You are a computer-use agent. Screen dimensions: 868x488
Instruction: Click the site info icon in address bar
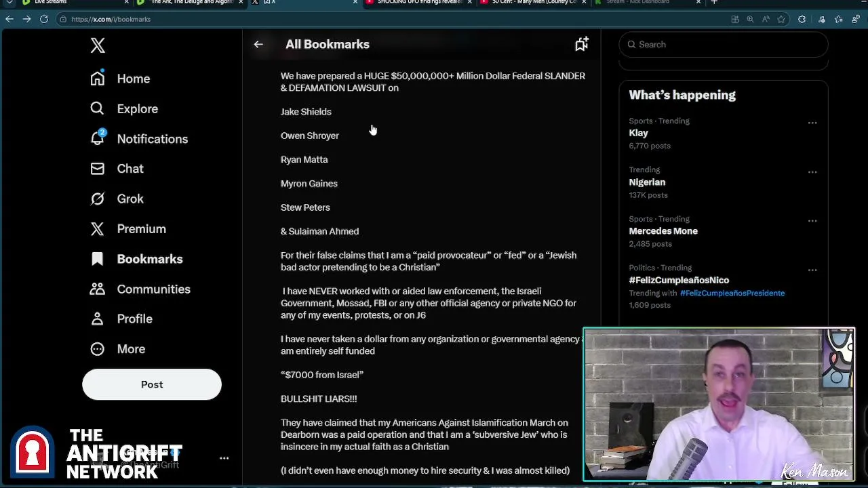tap(62, 19)
